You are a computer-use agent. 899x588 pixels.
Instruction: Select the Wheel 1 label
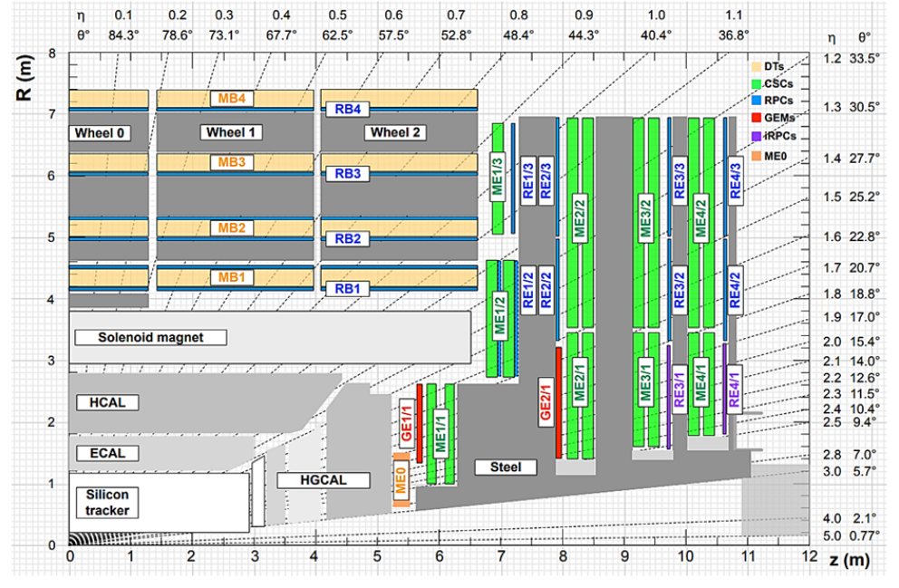click(231, 132)
